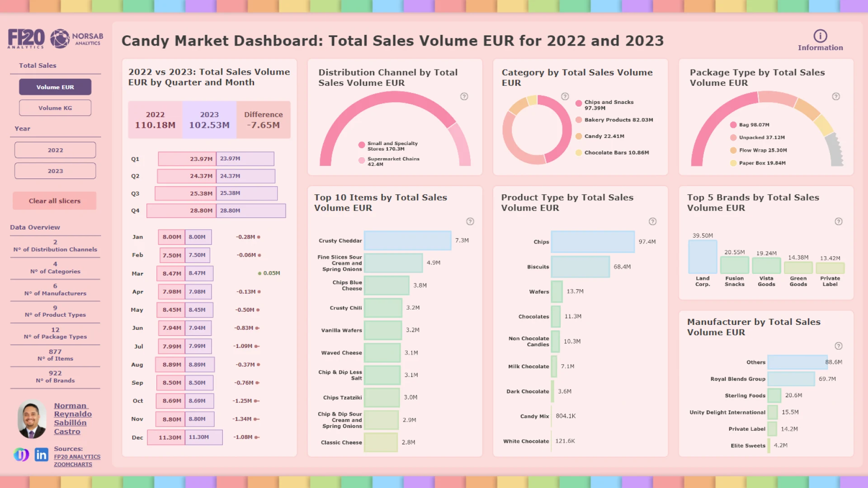This screenshot has width=868, height=488.
Task: Open the LinkedIn profile icon
Action: tap(41, 455)
